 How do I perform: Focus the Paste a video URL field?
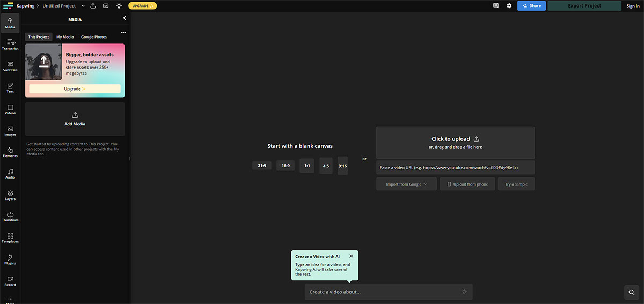tap(455, 167)
